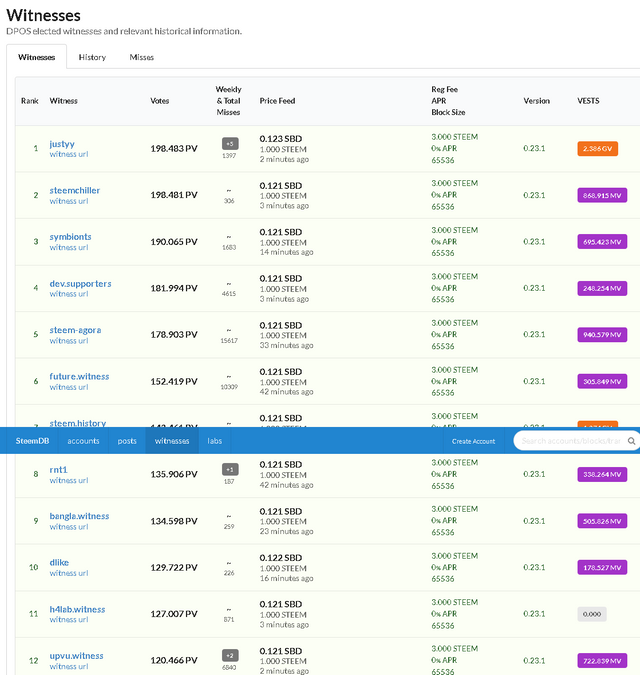Click the 248.254 MV VESTS badge
640x675 pixels.
coord(602,288)
